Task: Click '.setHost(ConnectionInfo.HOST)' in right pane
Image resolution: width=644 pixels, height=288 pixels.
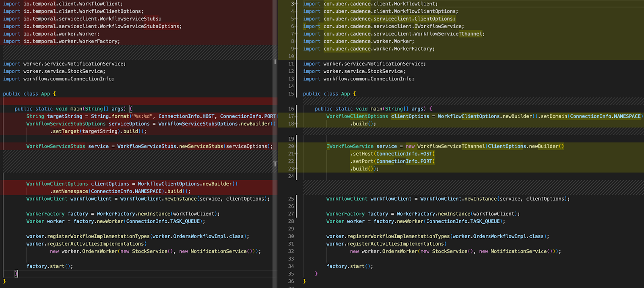Action: (392, 154)
